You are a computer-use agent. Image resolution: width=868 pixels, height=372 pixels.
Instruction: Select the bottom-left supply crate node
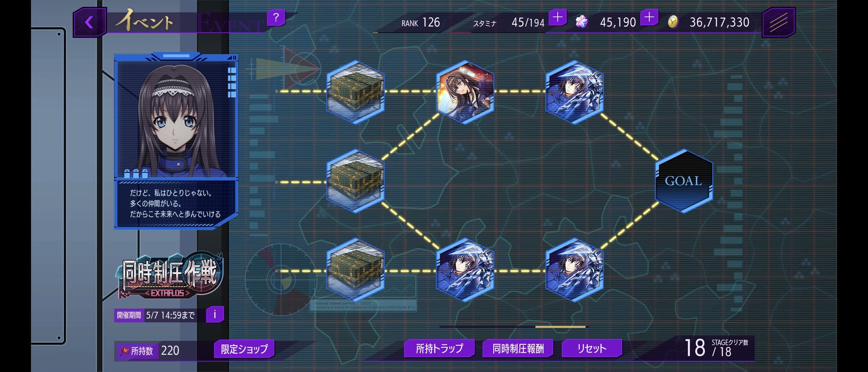point(355,270)
